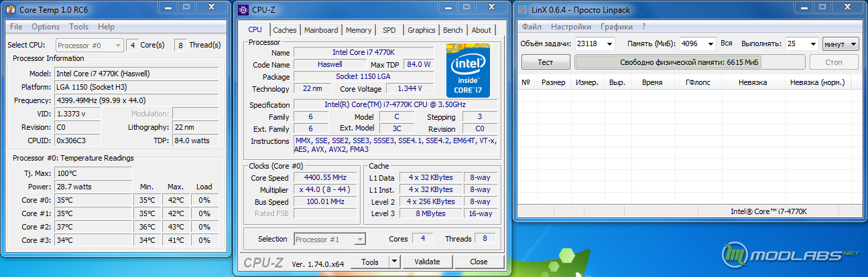Click the Стоп button in LinX
This screenshot has width=868, height=277.
834,62
